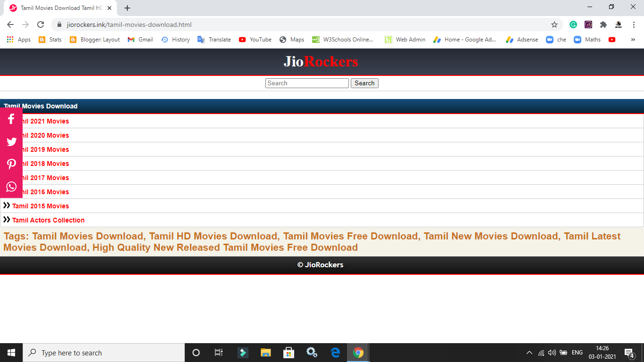Screen dimensions: 644x362
Task: Open the Tamil 2018 Movies link
Action: pos(46,164)
